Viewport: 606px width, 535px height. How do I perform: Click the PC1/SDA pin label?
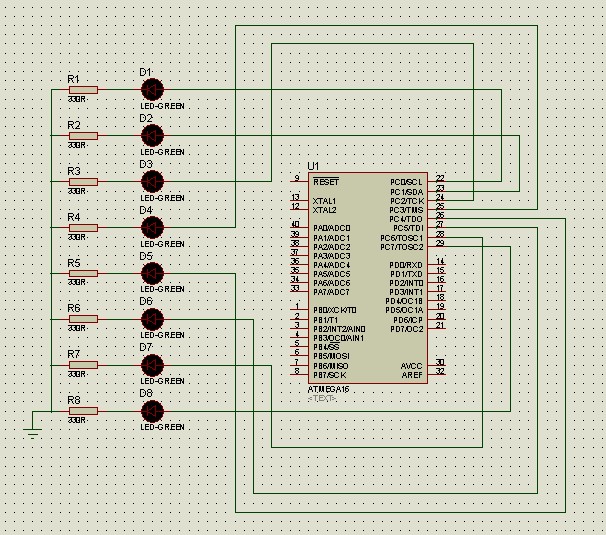(407, 192)
